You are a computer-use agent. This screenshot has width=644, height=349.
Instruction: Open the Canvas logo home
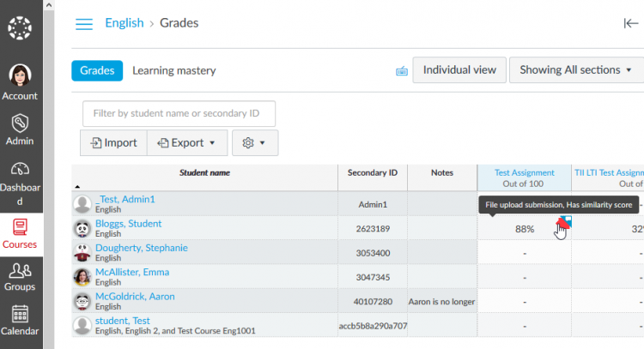click(x=20, y=28)
